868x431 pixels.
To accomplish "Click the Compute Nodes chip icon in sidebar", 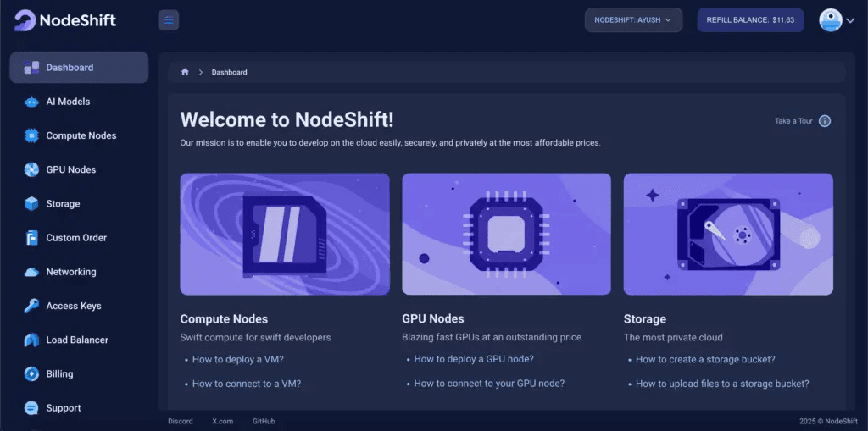I will tap(31, 135).
